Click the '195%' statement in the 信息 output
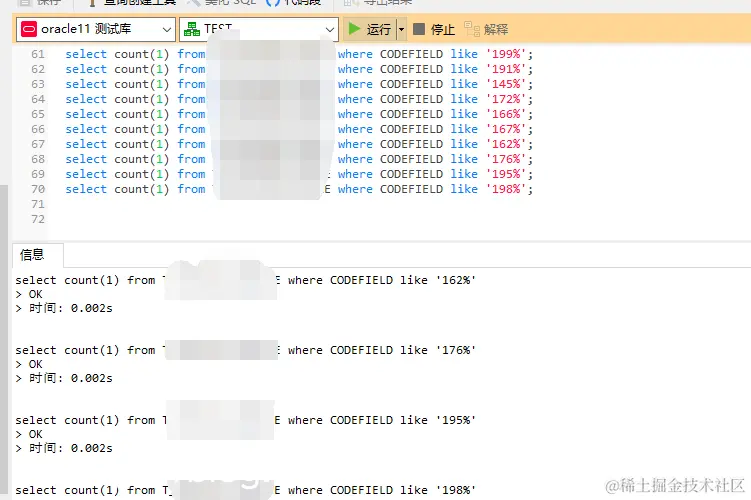The width and height of the screenshot is (751, 500). coord(245,420)
